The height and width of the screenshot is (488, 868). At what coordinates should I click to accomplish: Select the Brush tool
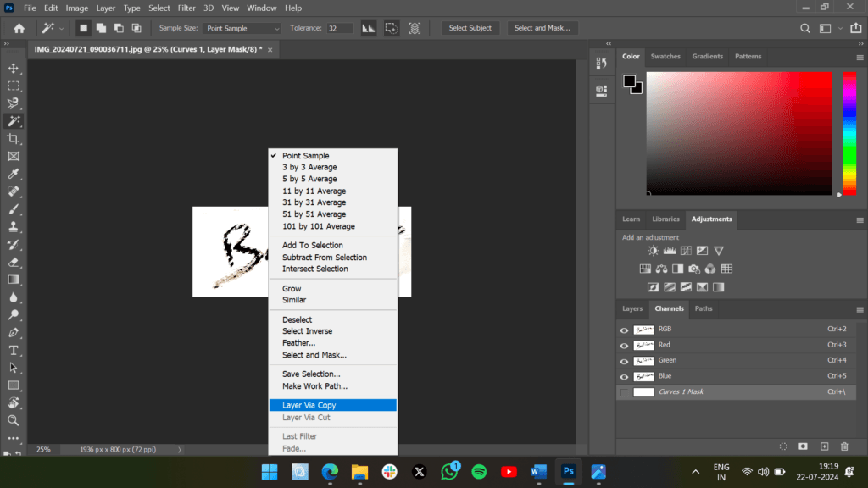14,209
